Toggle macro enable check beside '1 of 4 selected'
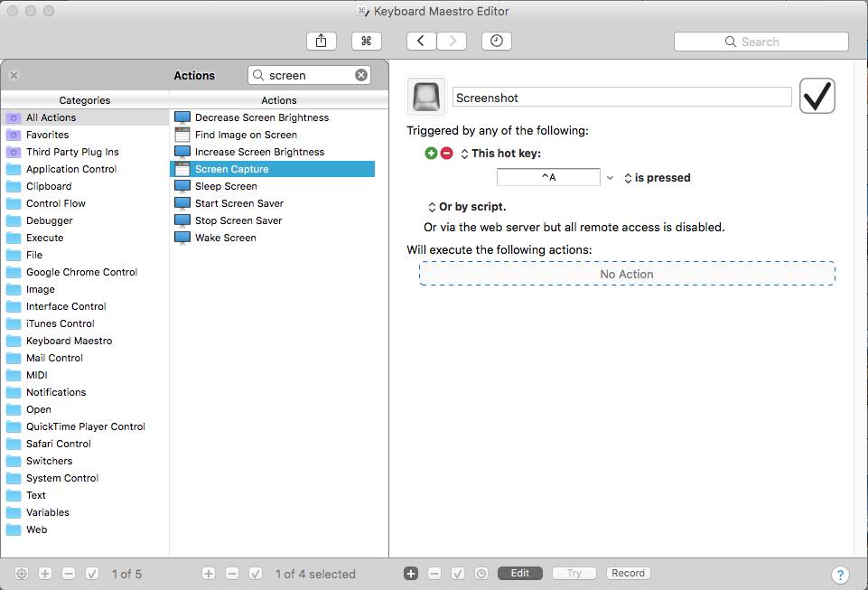 [x=256, y=574]
